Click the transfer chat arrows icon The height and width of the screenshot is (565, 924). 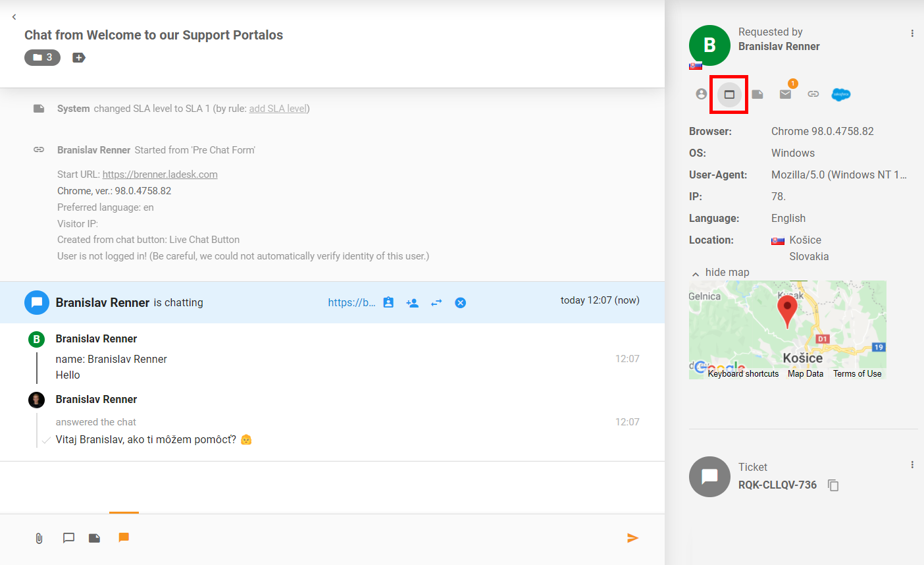pyautogui.click(x=436, y=303)
